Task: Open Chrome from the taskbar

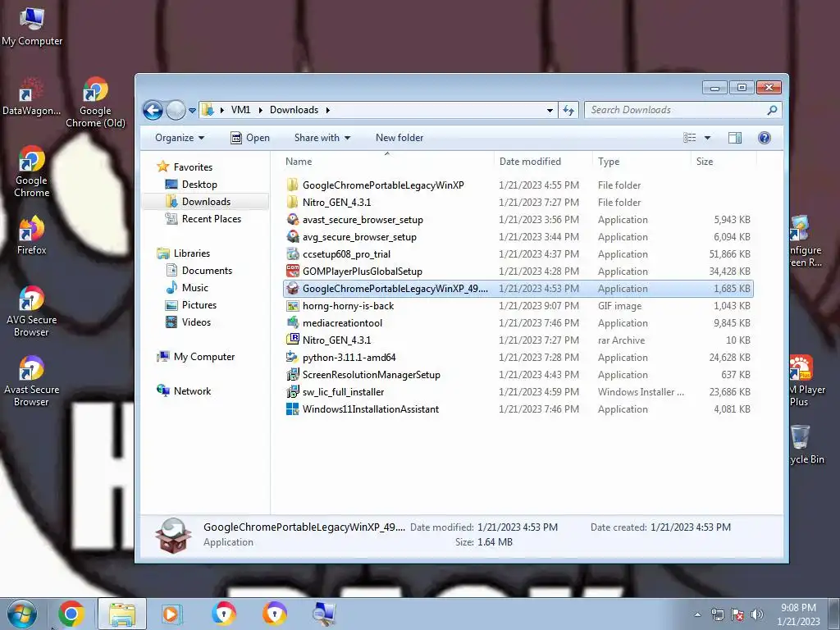Action: 71,614
